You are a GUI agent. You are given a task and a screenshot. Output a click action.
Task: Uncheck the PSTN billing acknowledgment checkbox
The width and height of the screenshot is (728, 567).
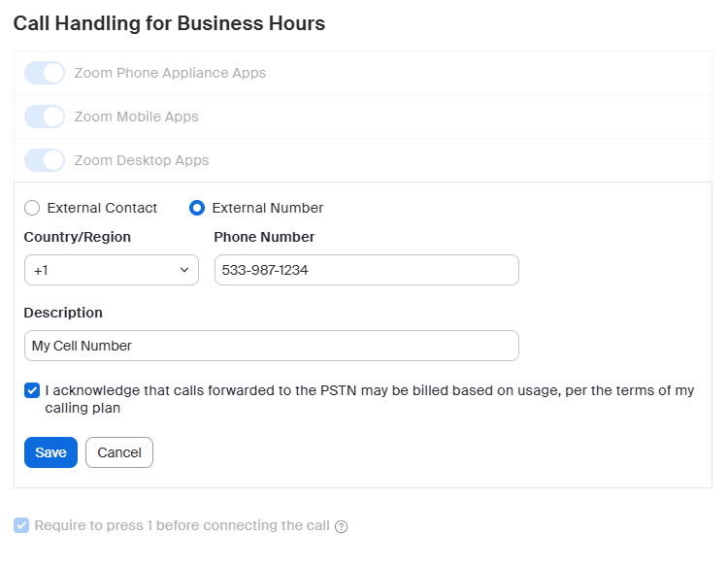coord(32,391)
